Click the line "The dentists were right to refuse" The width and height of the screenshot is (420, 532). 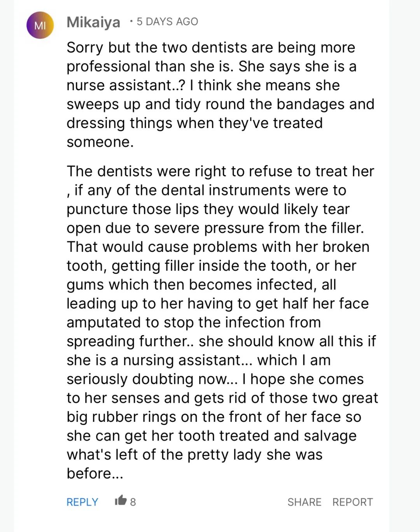point(220,171)
